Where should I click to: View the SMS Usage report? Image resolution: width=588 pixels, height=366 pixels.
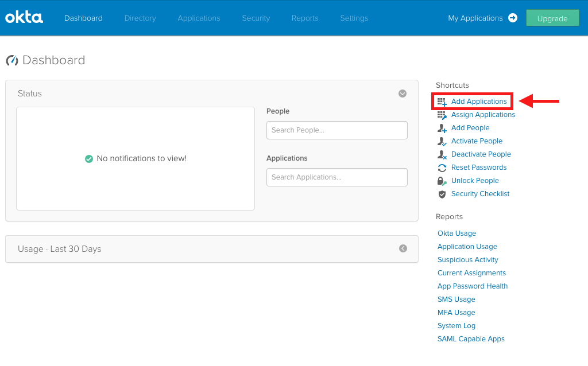(457, 299)
